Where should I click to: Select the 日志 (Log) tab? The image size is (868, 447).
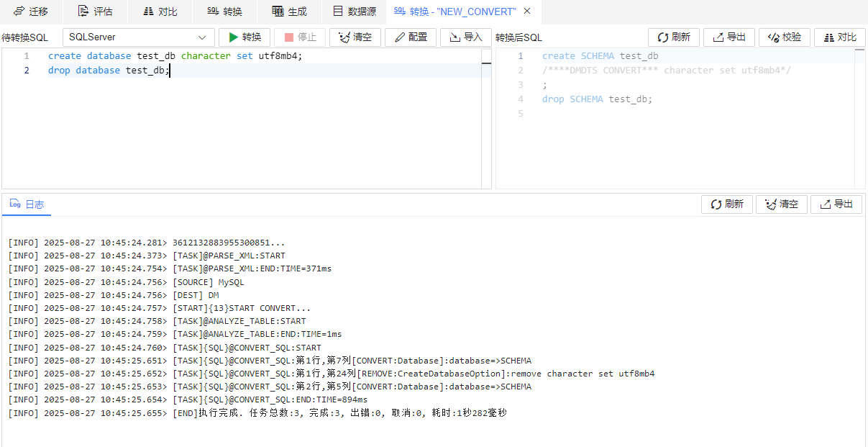coord(27,204)
